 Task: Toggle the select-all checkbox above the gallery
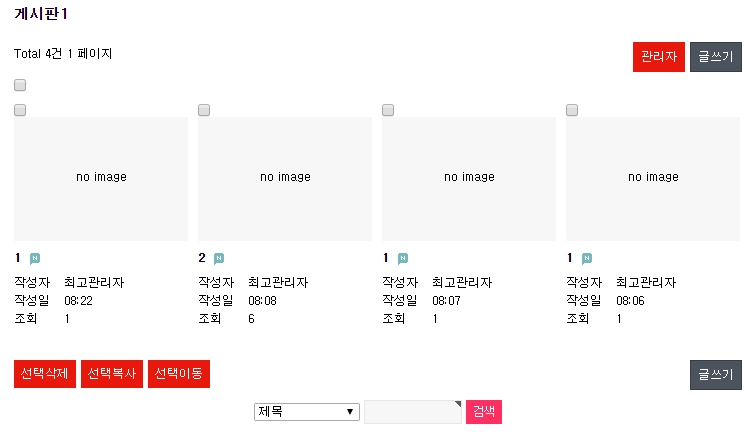(x=20, y=85)
